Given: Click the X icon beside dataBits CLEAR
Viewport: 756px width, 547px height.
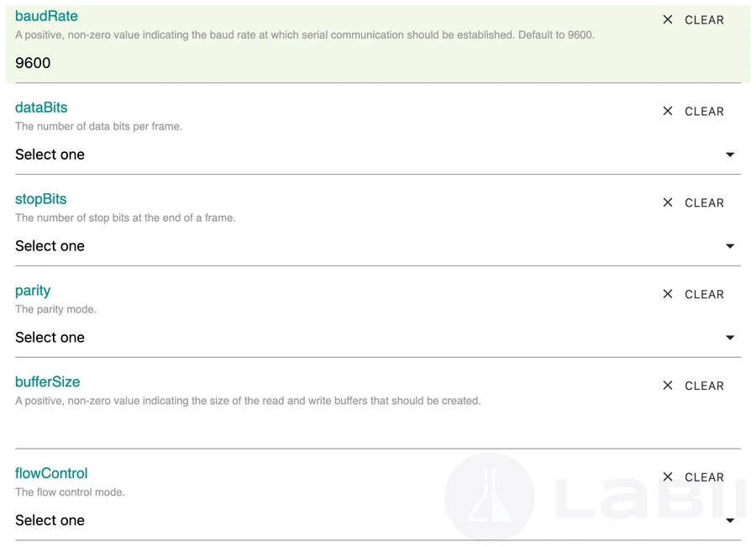Looking at the screenshot, I should (x=668, y=111).
